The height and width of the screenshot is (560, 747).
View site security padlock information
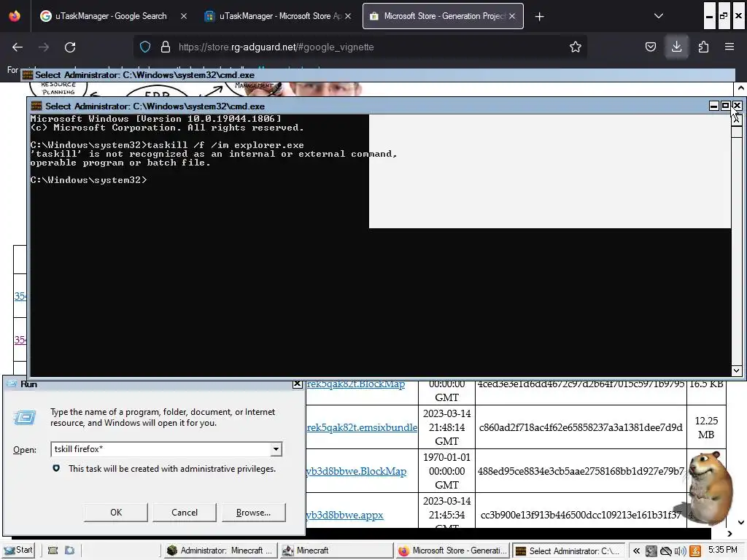[166, 47]
